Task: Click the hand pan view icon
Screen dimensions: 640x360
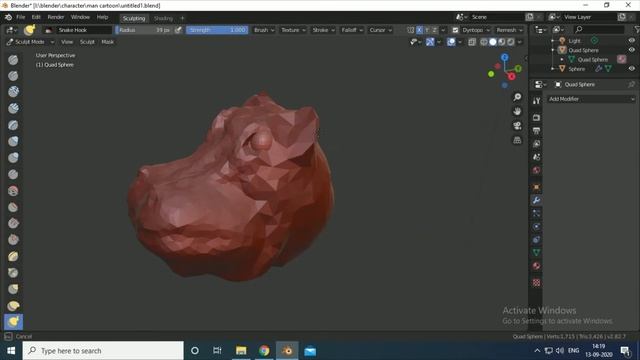Action: click(x=517, y=111)
